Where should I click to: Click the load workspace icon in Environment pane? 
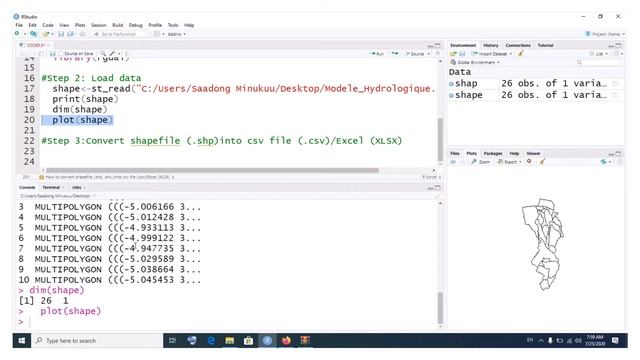pyautogui.click(x=453, y=53)
